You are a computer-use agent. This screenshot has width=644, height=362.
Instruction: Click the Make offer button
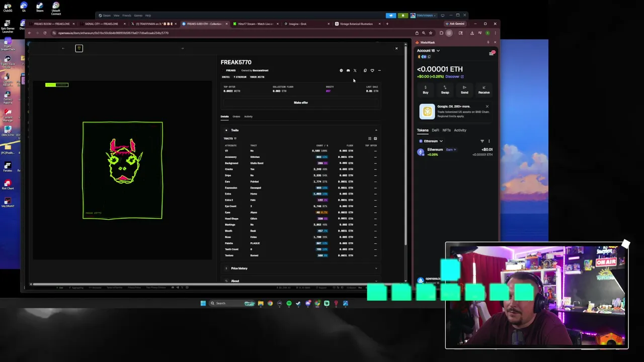tap(301, 103)
